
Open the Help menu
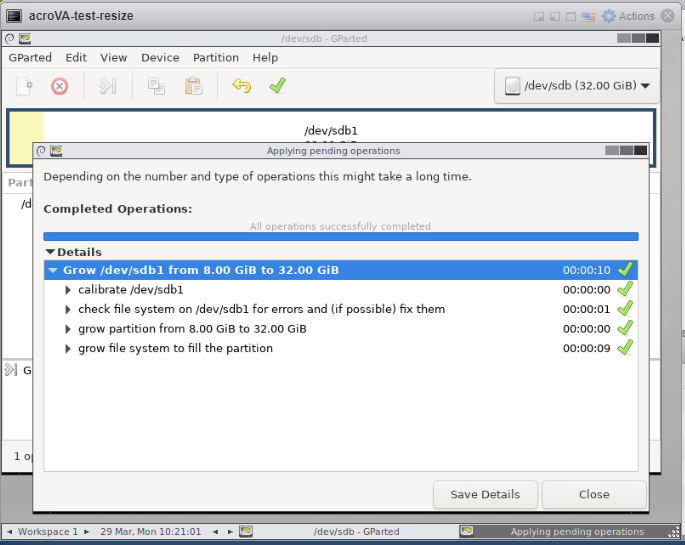pyautogui.click(x=265, y=58)
